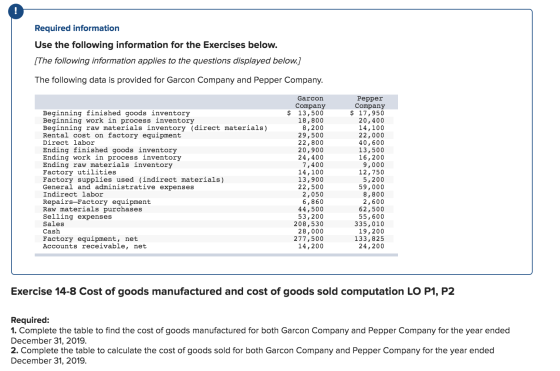Click the Indirect labor row label
This screenshot has height=371, width=560.
(x=73, y=194)
